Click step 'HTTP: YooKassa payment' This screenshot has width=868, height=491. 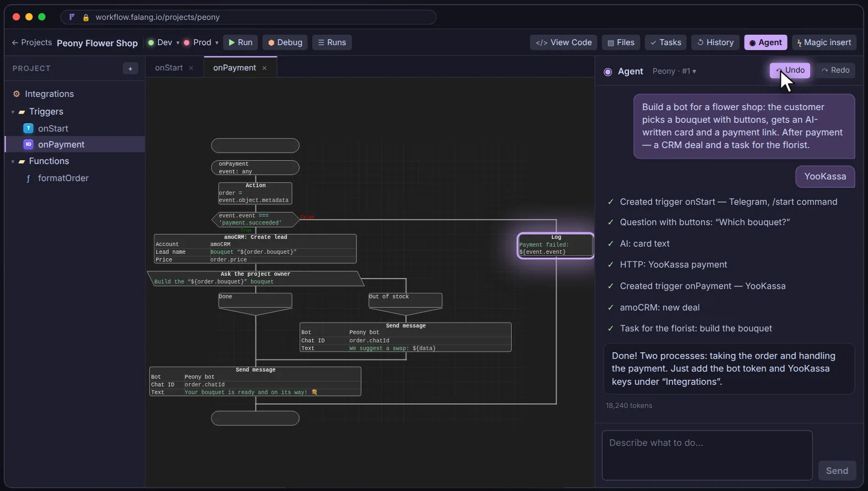[674, 265]
